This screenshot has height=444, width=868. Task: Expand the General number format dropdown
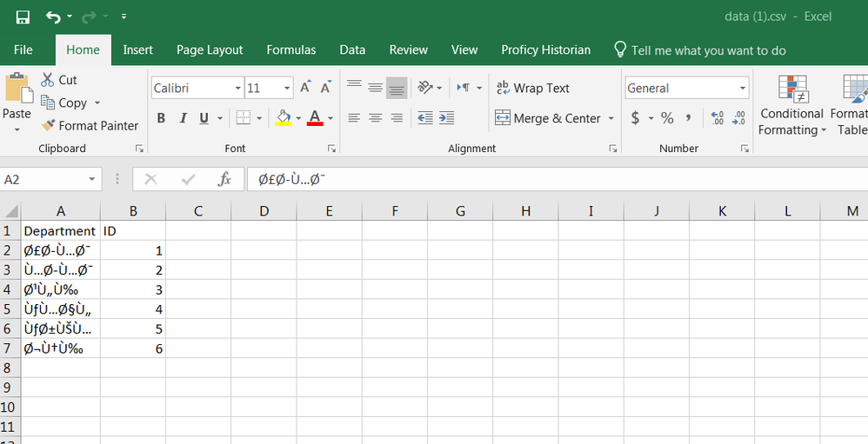tap(743, 88)
